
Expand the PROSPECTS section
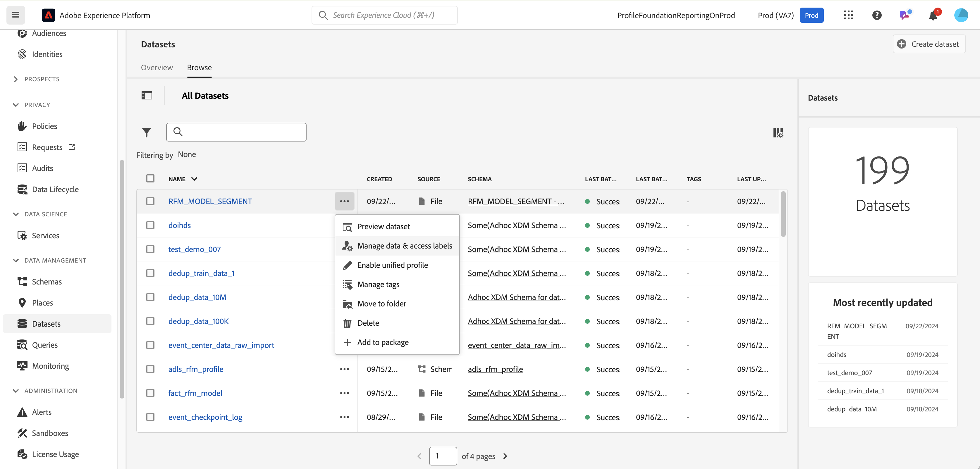pos(16,79)
